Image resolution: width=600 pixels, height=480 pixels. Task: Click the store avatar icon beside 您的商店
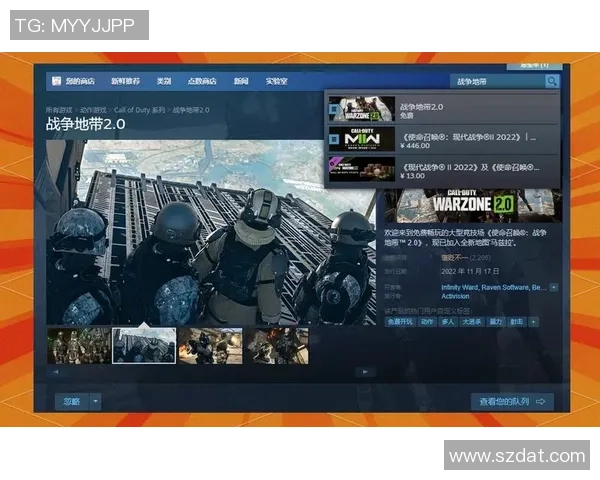point(57,81)
